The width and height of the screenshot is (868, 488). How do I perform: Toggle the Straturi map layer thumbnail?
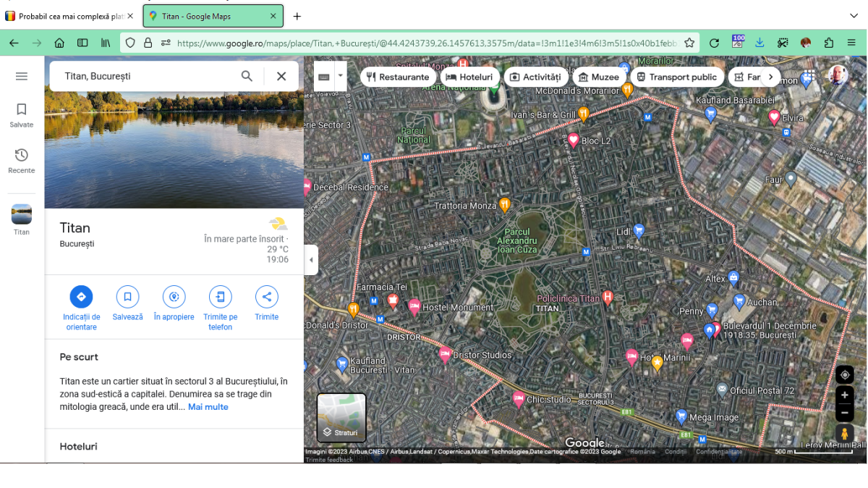pyautogui.click(x=341, y=417)
